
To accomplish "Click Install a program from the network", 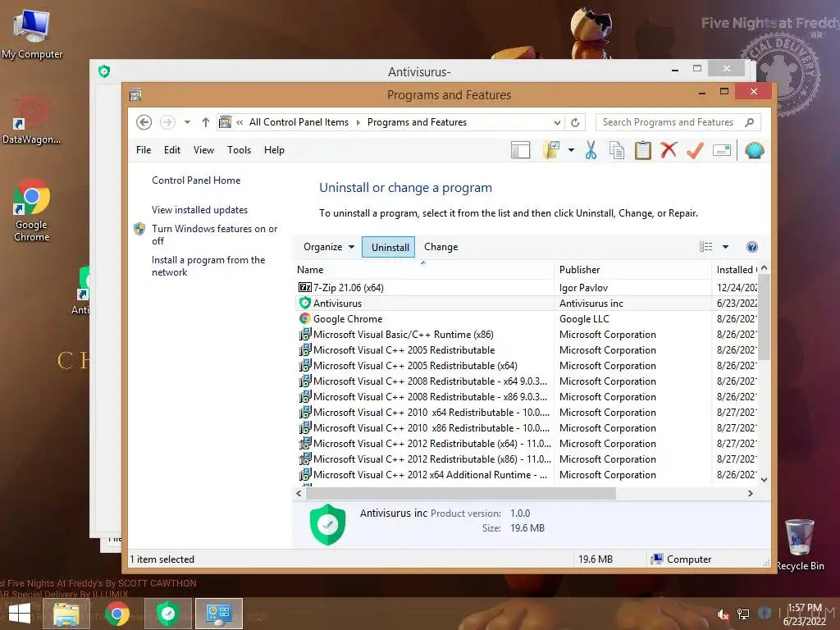I will (208, 266).
